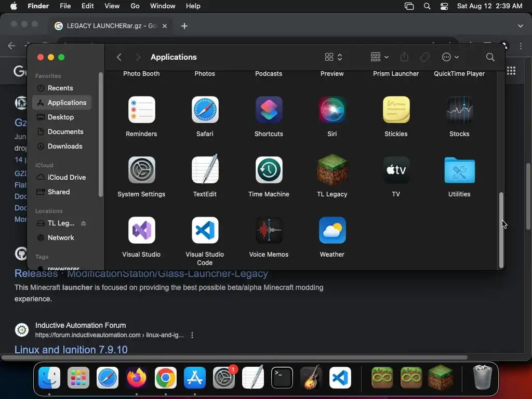
Task: Close the LEGACY LAUNCHERar.gz tab
Action: click(x=165, y=26)
